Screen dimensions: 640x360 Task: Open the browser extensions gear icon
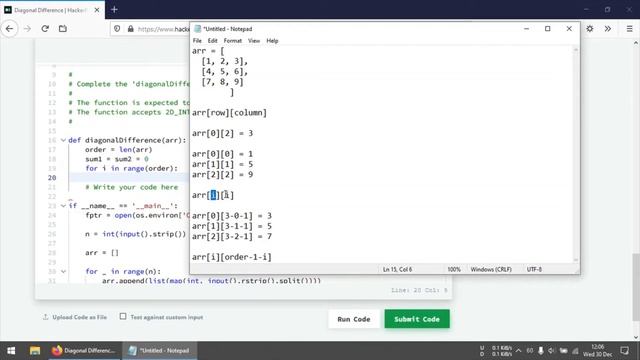click(x=590, y=29)
